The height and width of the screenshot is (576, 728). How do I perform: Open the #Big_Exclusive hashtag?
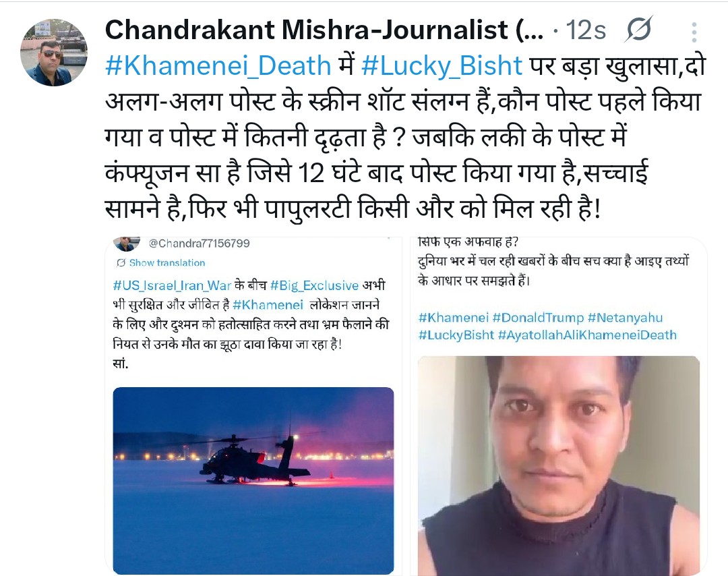point(314,285)
